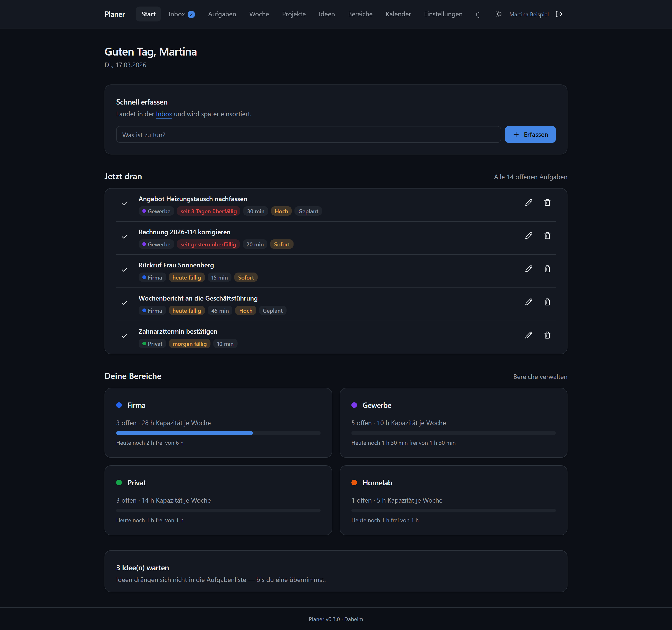Viewport: 672px width, 630px height.
Task: Open the Inbox tab with badge
Action: click(182, 14)
